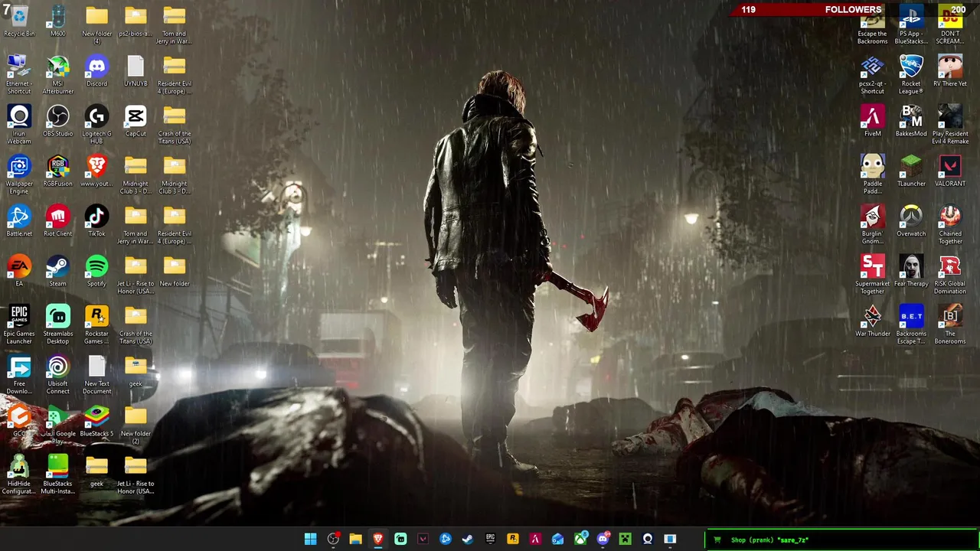Screen dimensions: 980x551
Task: Launch Supermarket Together desktop shortcut
Action: pos(872,274)
